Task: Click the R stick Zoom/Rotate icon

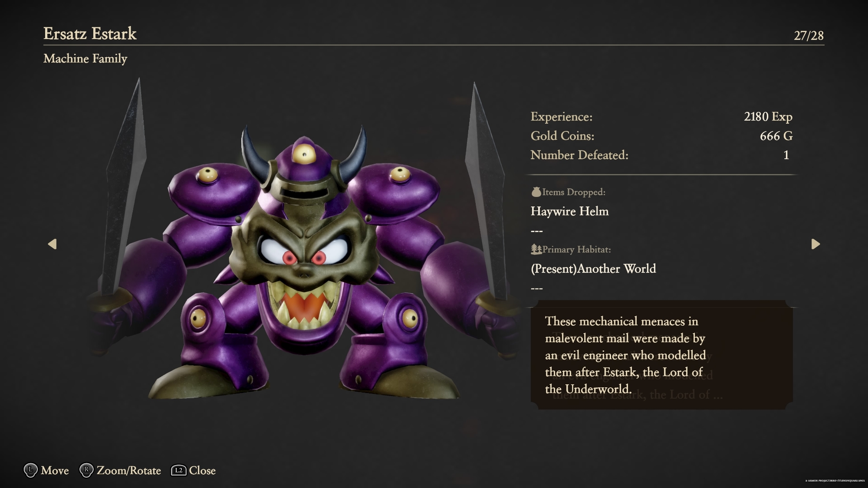Action: tap(86, 471)
